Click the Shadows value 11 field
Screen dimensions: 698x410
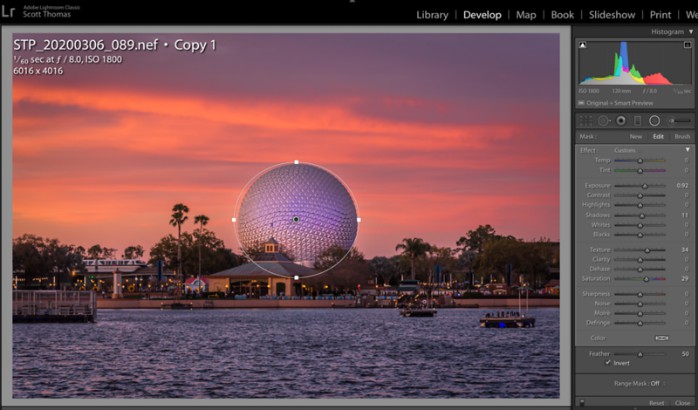click(685, 215)
